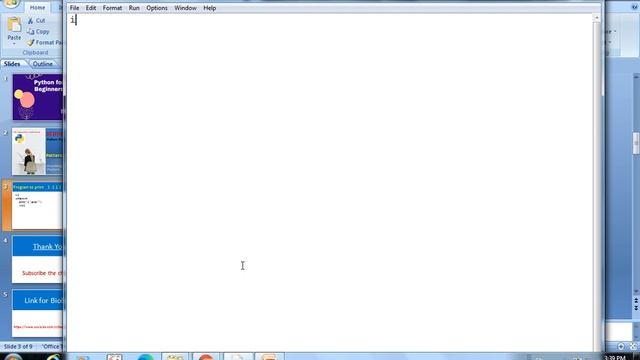
Task: Select slide 5 Link for Blog thumbnail
Action: click(x=38, y=313)
